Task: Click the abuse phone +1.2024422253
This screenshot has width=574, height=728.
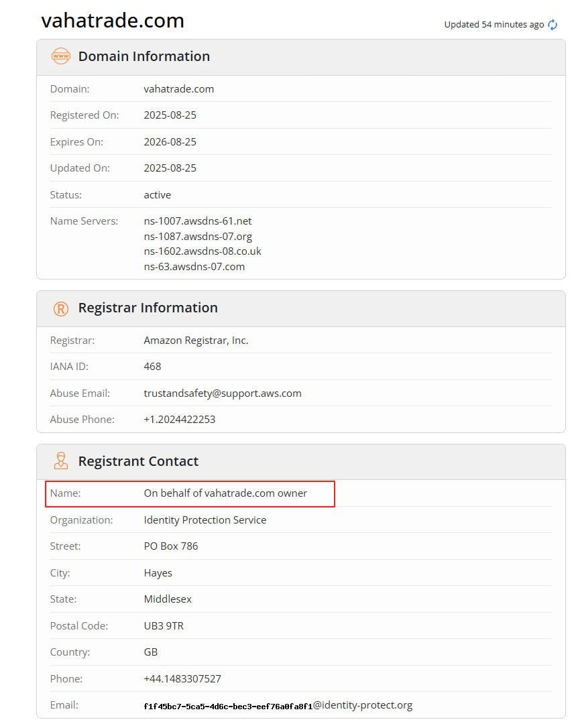Action: pos(179,420)
